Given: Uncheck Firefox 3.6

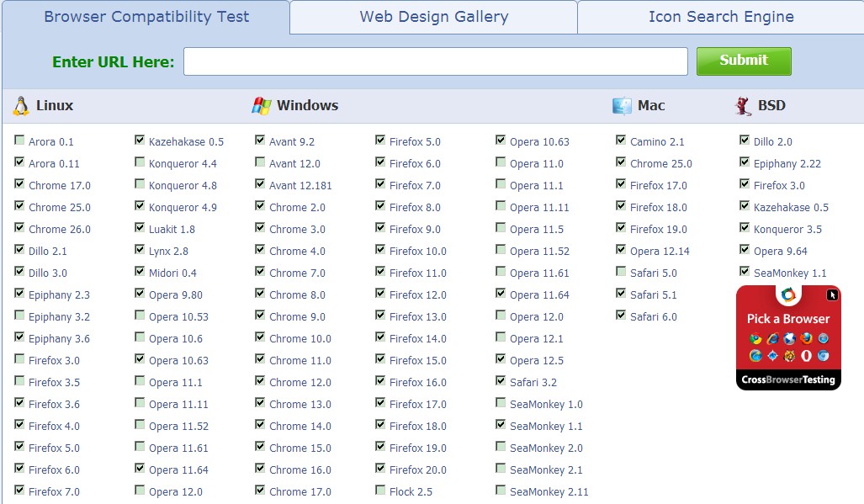Looking at the screenshot, I should 19,403.
